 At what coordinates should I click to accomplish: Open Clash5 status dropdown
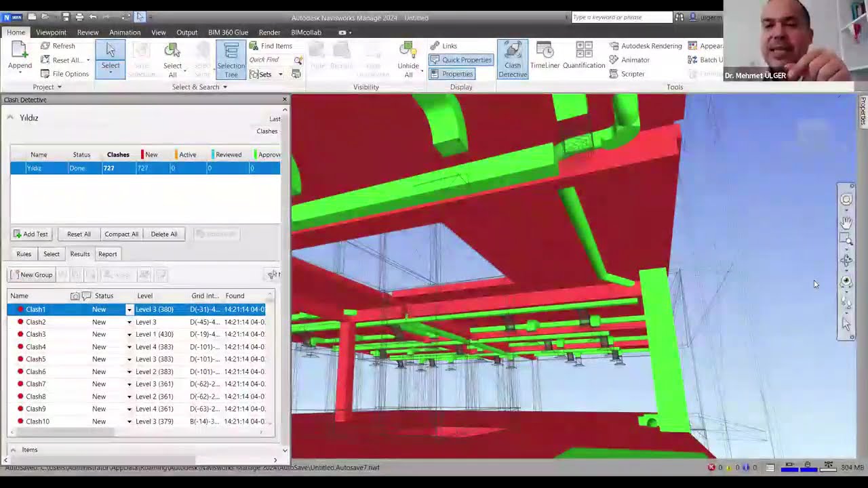(130, 359)
